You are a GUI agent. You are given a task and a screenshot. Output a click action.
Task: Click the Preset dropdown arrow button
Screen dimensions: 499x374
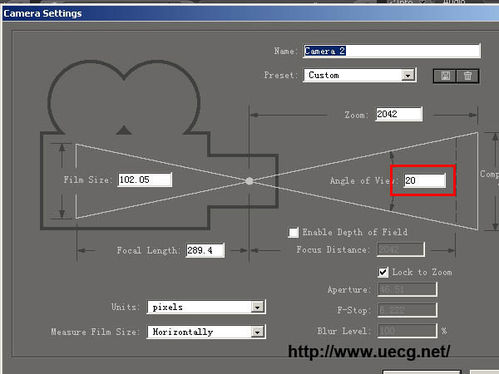(408, 76)
